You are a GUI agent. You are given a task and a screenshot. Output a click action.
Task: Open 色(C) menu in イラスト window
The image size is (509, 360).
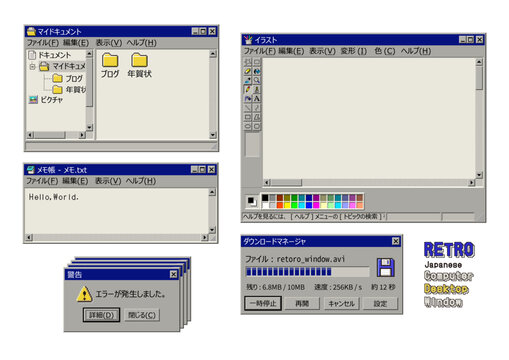pyautogui.click(x=385, y=51)
